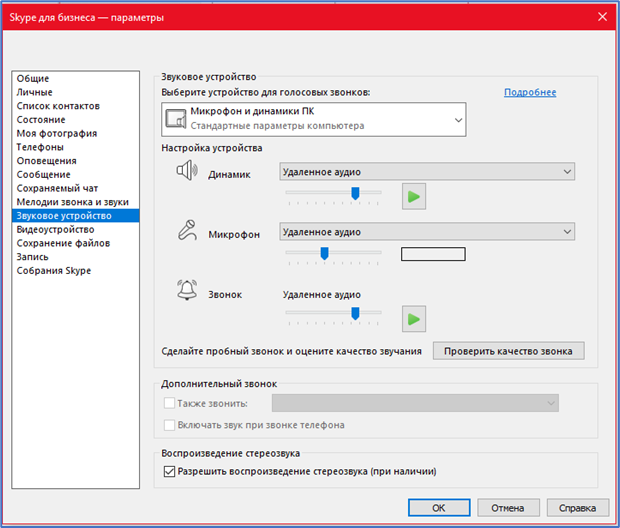This screenshot has width=620, height=528.
Task: Click the Микрофон label
Action: (x=234, y=235)
